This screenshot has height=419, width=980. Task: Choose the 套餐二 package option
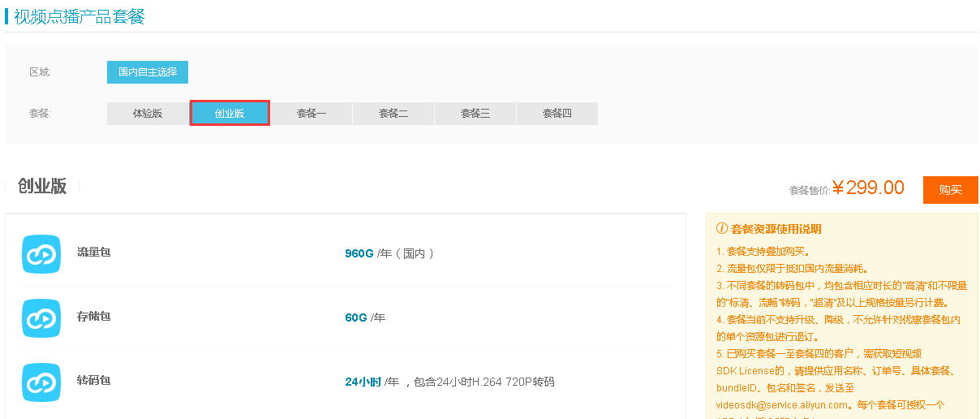pos(393,114)
